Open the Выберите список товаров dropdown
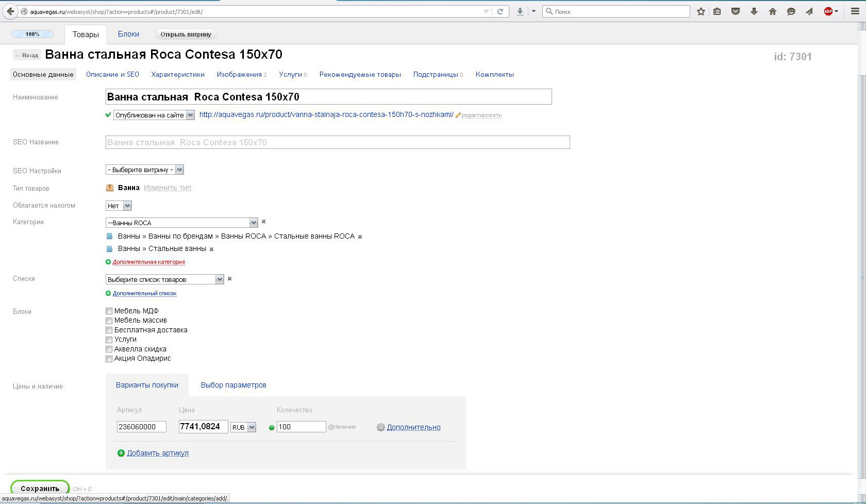866x504 pixels. [165, 279]
